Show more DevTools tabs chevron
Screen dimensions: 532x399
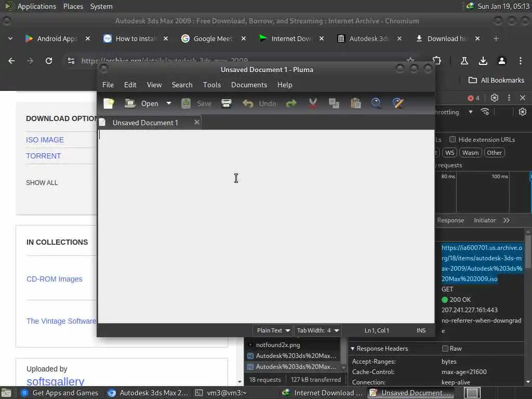pos(507,220)
